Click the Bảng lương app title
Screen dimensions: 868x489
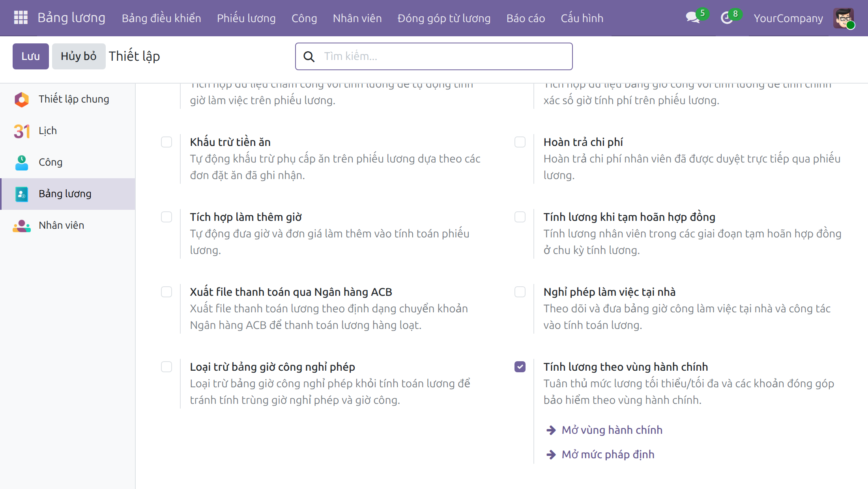point(71,18)
